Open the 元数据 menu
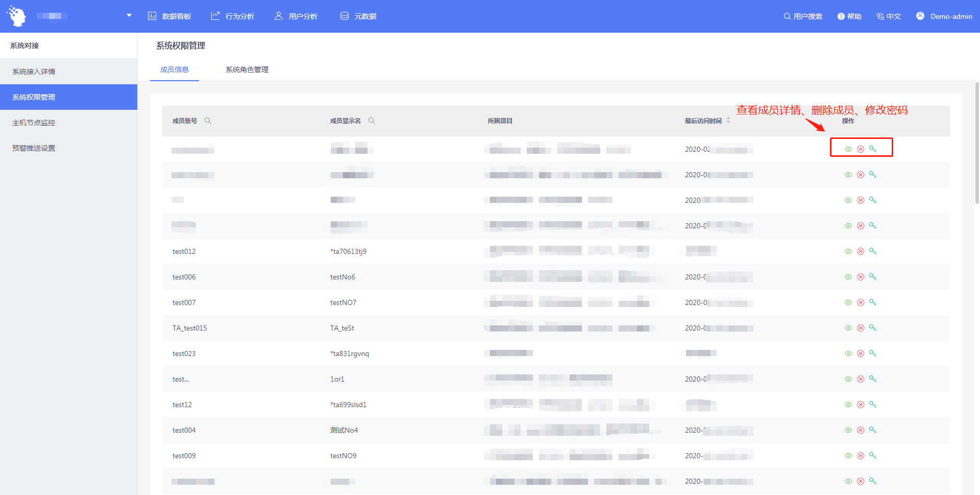980x495 pixels. pyautogui.click(x=358, y=16)
